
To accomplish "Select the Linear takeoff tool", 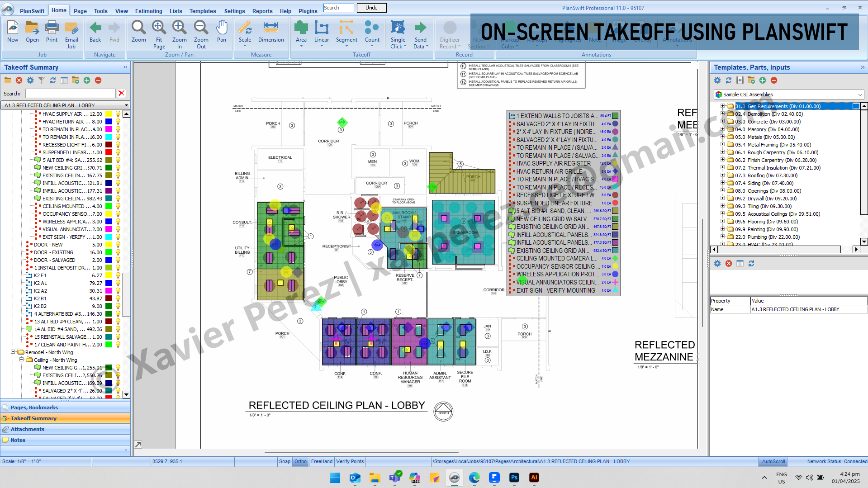I will click(322, 34).
